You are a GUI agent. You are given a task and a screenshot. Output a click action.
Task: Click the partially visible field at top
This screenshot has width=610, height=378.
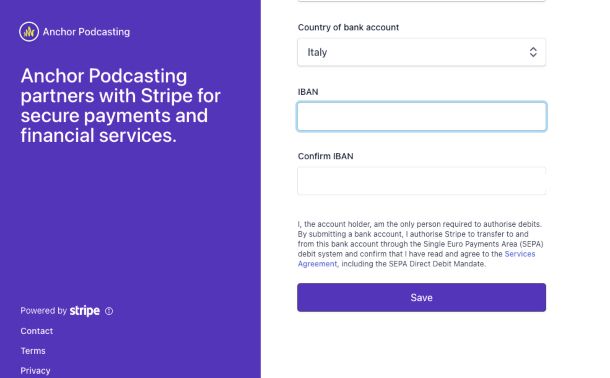pyautogui.click(x=422, y=1)
